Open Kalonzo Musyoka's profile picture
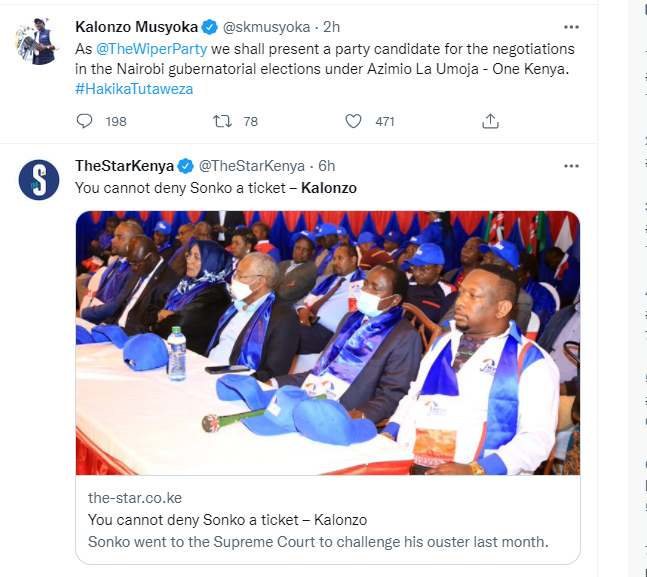The width and height of the screenshot is (647, 577). pyautogui.click(x=38, y=42)
